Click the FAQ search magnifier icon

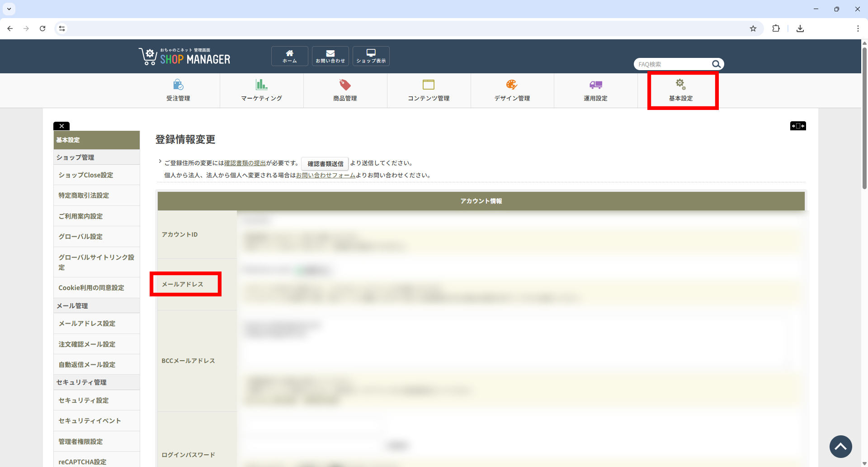click(716, 64)
